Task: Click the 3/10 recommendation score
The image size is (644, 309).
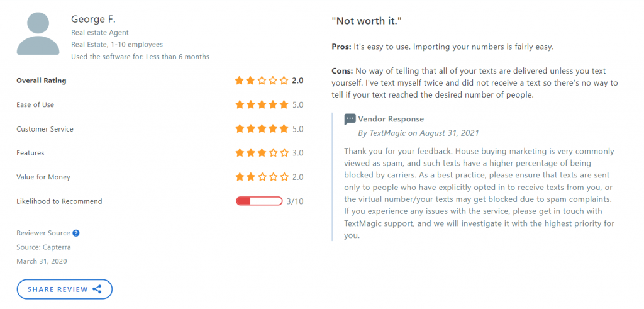Action: pyautogui.click(x=295, y=201)
